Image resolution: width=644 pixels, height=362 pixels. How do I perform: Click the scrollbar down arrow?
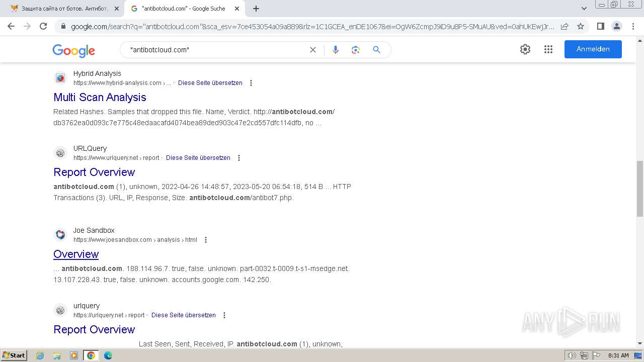639,343
